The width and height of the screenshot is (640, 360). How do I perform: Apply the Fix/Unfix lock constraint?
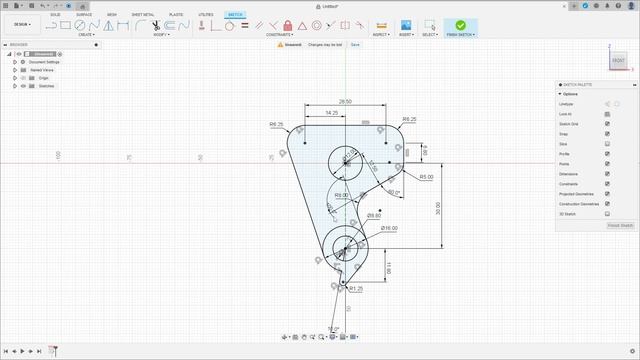pyautogui.click(x=288, y=25)
